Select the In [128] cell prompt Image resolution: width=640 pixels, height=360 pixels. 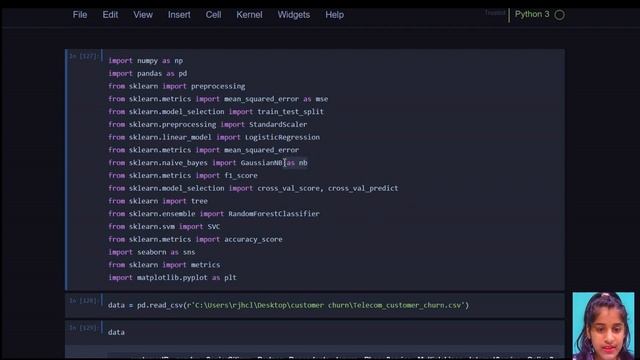click(x=83, y=301)
